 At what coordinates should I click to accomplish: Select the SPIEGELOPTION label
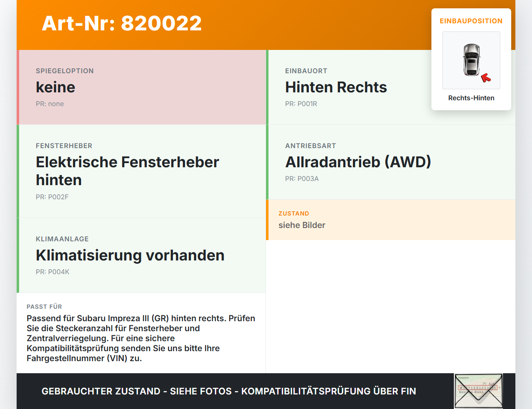pyautogui.click(x=65, y=71)
